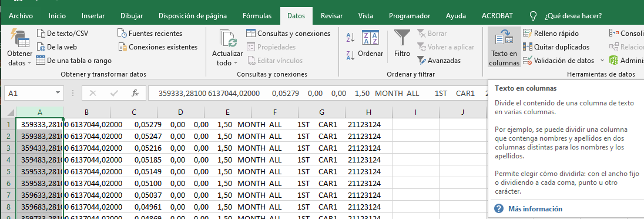
Task: Open the Archivo menu tab
Action: point(21,16)
